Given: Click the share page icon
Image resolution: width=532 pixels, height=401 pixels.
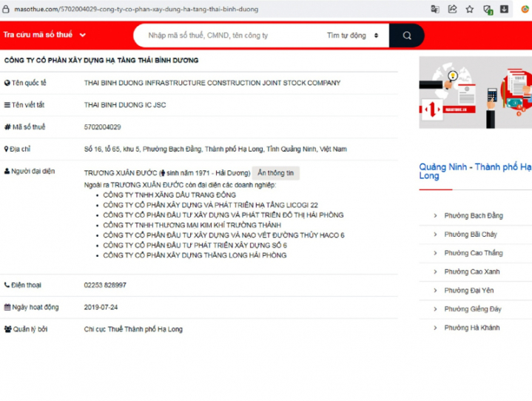Looking at the screenshot, I should click(x=452, y=10).
